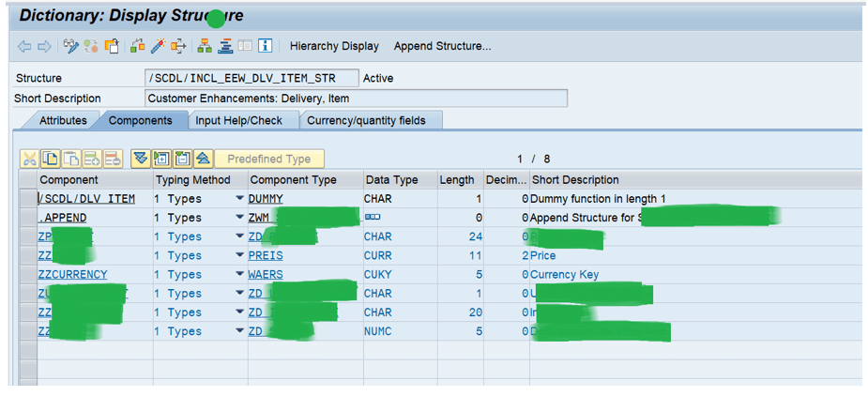Image resolution: width=868 pixels, height=396 pixels.
Task: Click the Append Structure... button
Action: (x=442, y=47)
